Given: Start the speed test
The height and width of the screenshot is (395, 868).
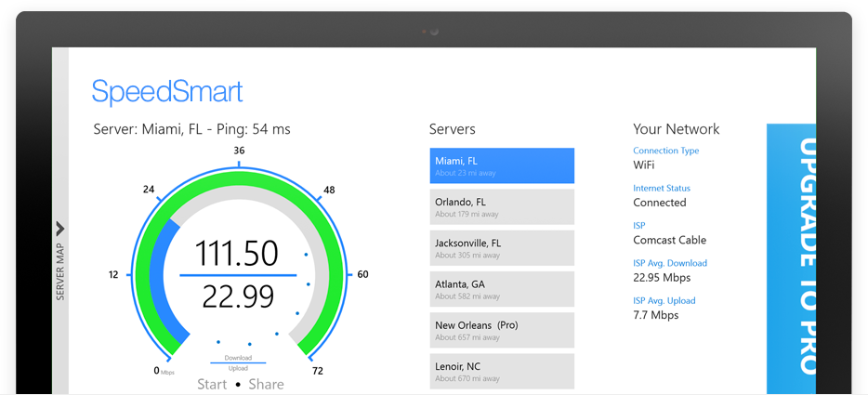Looking at the screenshot, I should [213, 384].
